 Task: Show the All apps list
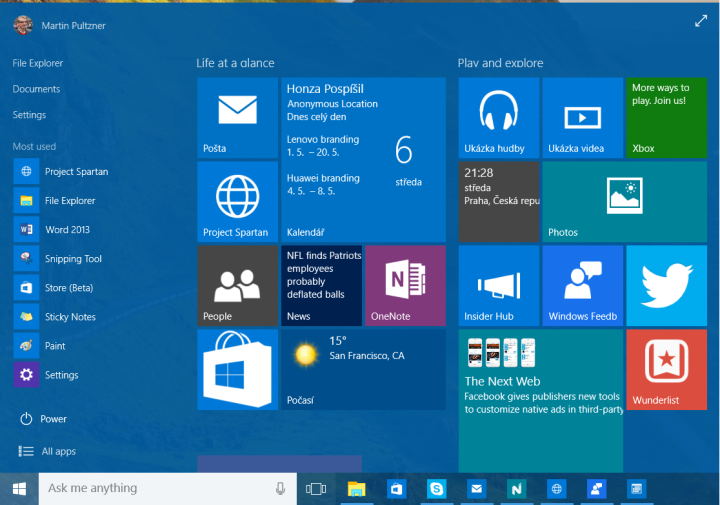coord(47,451)
